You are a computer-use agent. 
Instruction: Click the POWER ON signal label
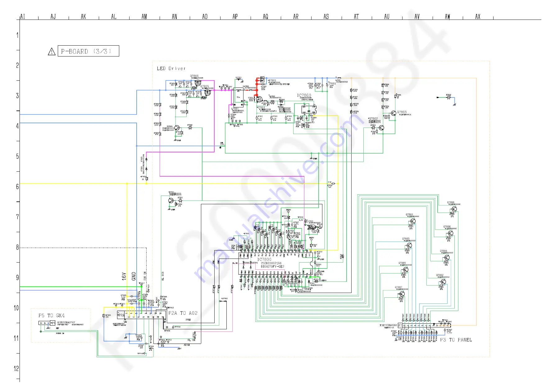[x=60, y=333]
